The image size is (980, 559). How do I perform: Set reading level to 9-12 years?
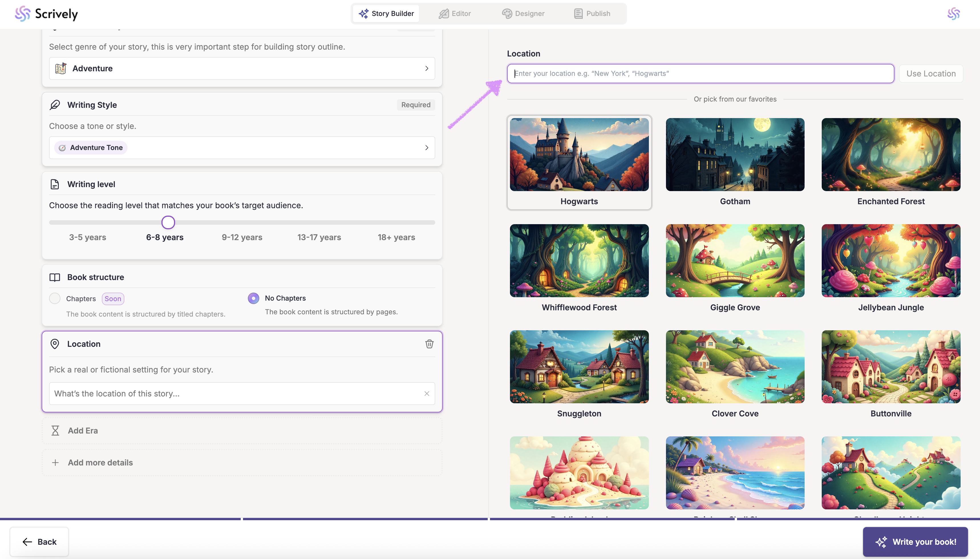click(x=242, y=237)
